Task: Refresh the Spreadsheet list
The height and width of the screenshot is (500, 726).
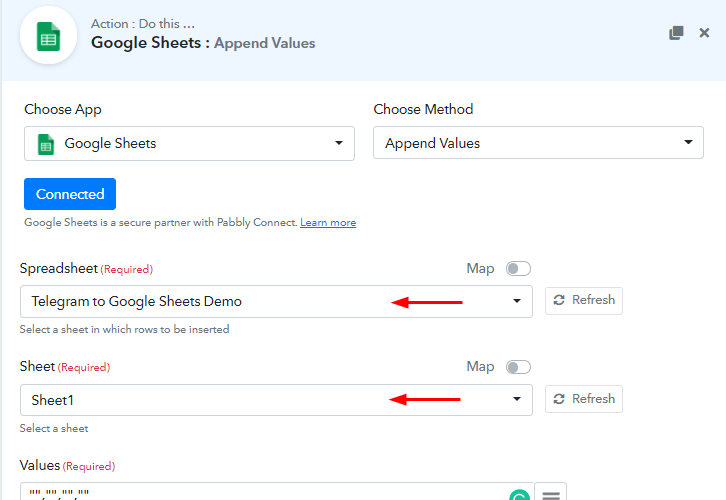Action: pyautogui.click(x=584, y=300)
